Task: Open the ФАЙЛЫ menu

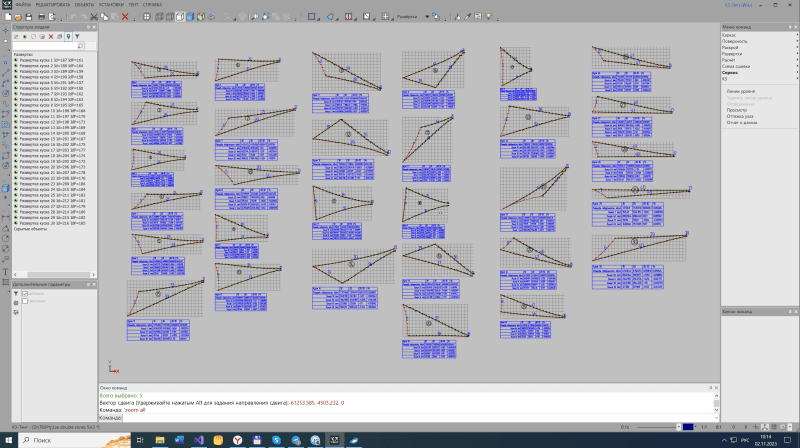Action: pos(23,5)
